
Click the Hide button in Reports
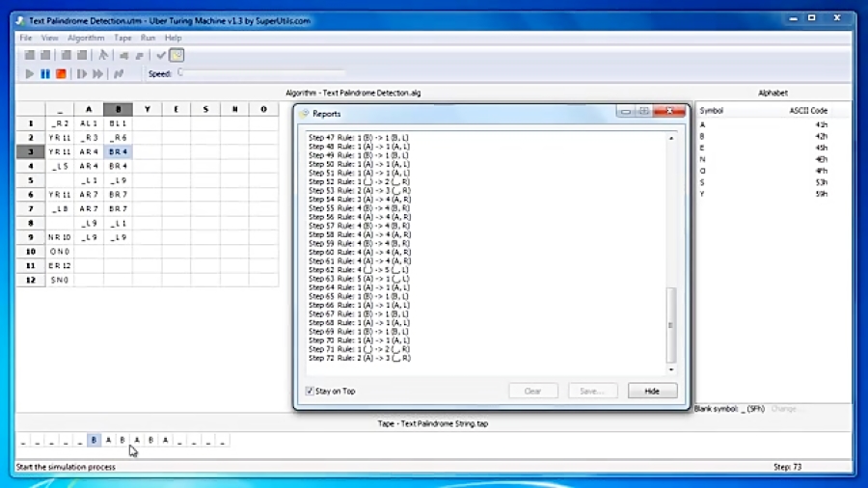(652, 392)
